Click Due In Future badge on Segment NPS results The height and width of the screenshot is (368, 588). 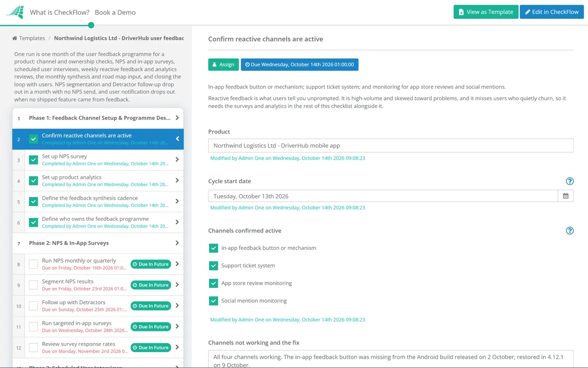coord(151,285)
